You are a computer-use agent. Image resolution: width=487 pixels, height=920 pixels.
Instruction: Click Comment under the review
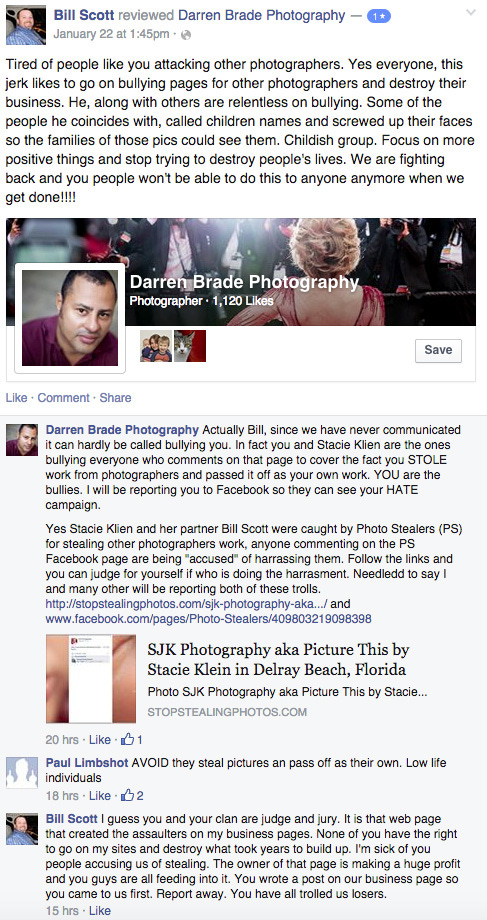(x=63, y=398)
